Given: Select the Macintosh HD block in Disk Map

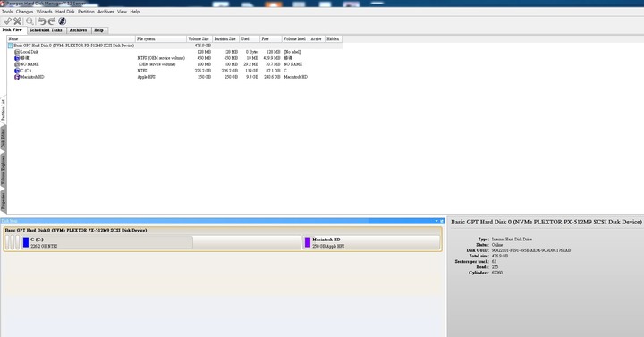Looking at the screenshot, I should click(371, 242).
